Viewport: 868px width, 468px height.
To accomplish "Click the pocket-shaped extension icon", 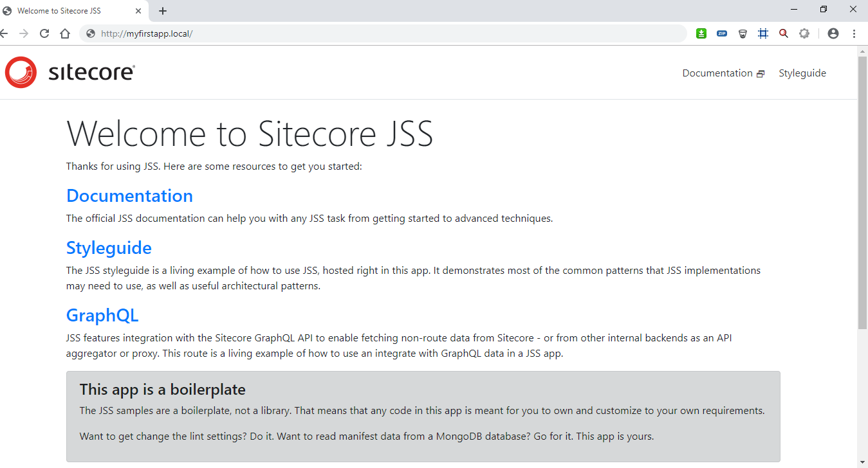I will pos(743,33).
